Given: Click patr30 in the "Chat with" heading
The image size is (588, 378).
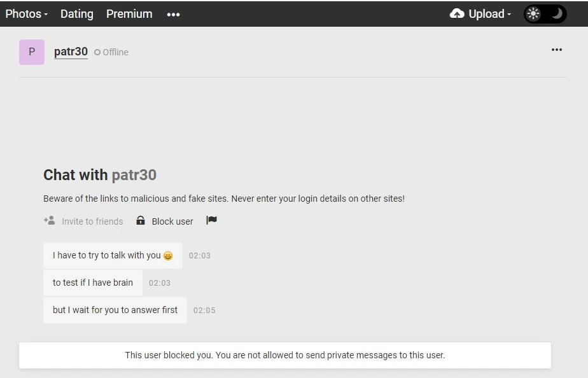Looking at the screenshot, I should pos(134,175).
